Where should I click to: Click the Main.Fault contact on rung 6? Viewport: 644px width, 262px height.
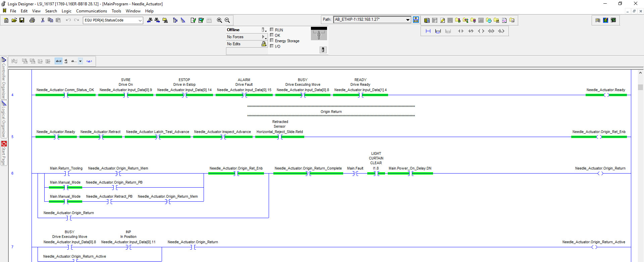tap(356, 174)
